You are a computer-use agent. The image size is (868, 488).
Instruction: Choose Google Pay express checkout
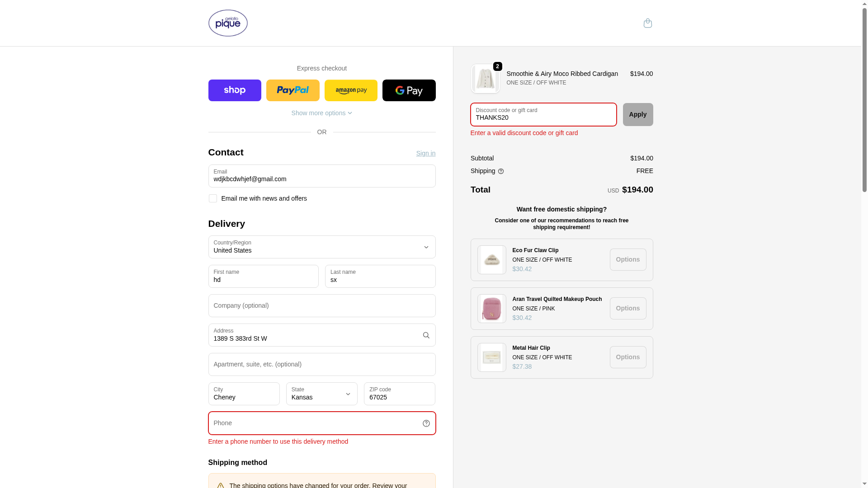[409, 90]
